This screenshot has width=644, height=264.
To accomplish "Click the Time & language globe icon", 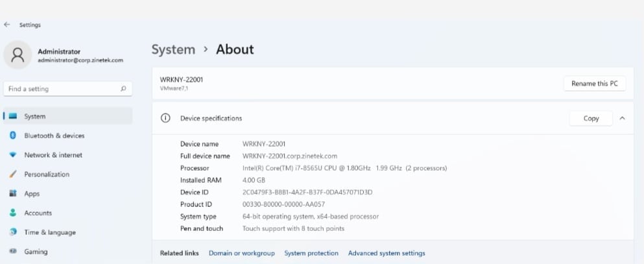I will pyautogui.click(x=13, y=232).
